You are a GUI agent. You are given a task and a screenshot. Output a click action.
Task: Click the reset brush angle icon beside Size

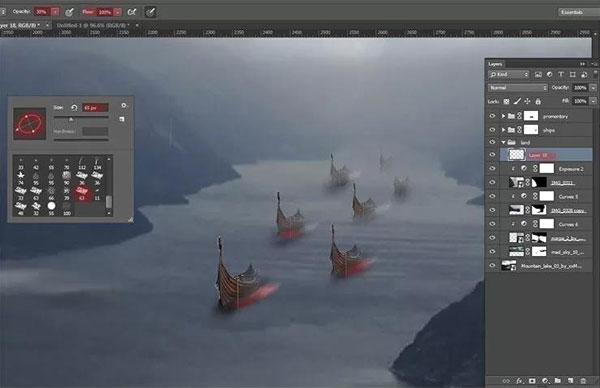point(74,108)
